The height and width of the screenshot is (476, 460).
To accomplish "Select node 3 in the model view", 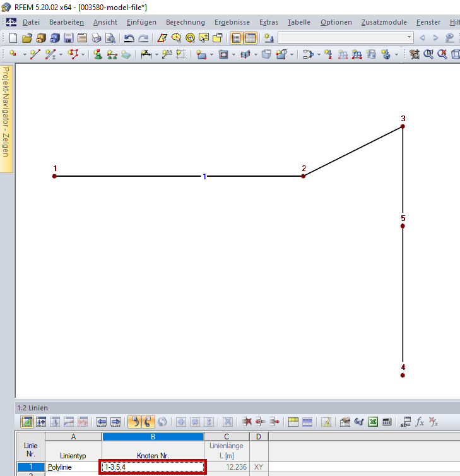I will tap(403, 126).
